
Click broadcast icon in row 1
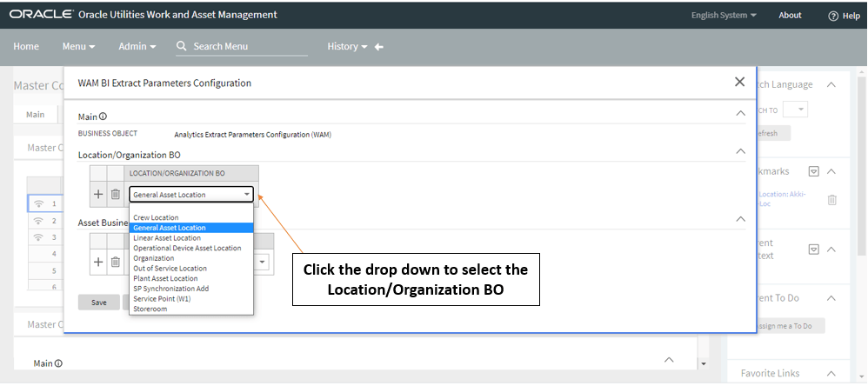[x=38, y=203]
